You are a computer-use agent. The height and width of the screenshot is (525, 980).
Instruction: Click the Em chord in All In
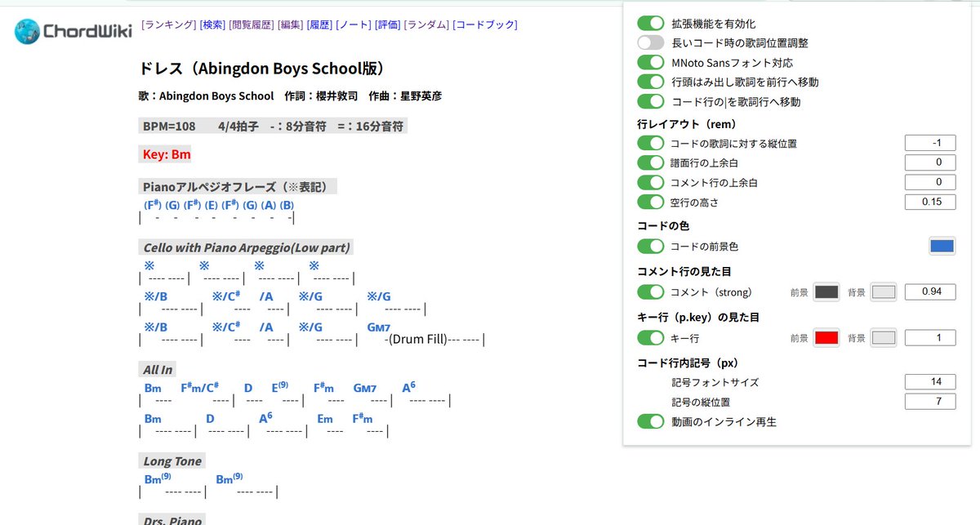point(325,419)
